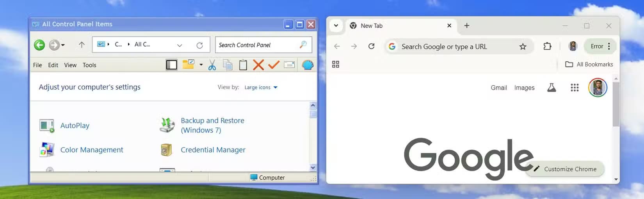Open Color Management
The height and width of the screenshot is (199, 644).
[x=92, y=150]
